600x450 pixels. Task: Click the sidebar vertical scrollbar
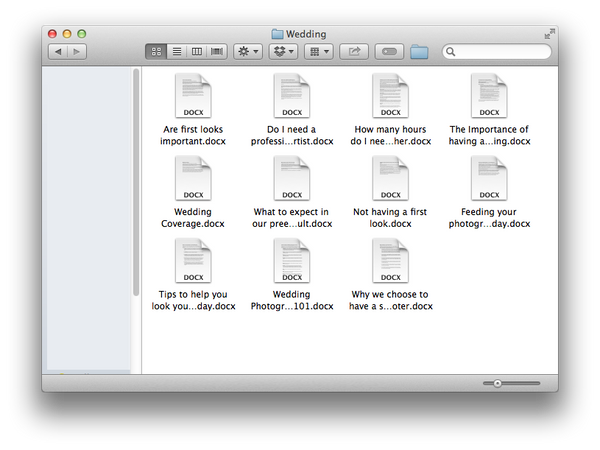136,180
